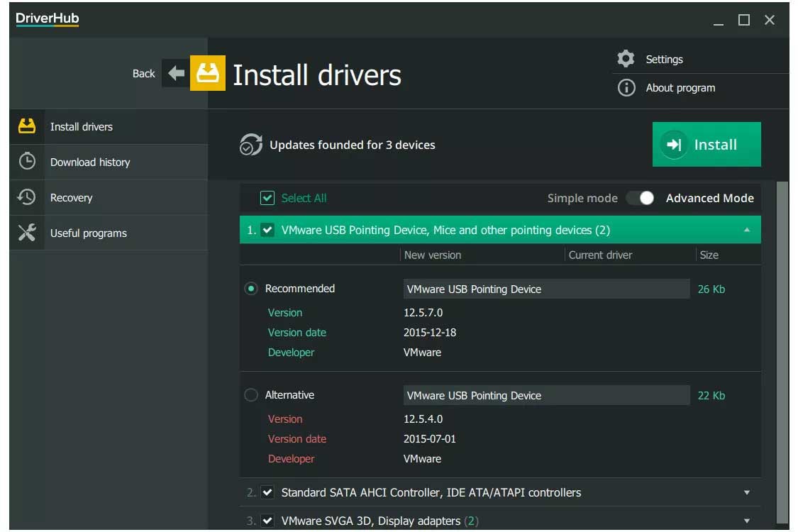Expand Standard SATA AHCI Controller details

pos(746,492)
